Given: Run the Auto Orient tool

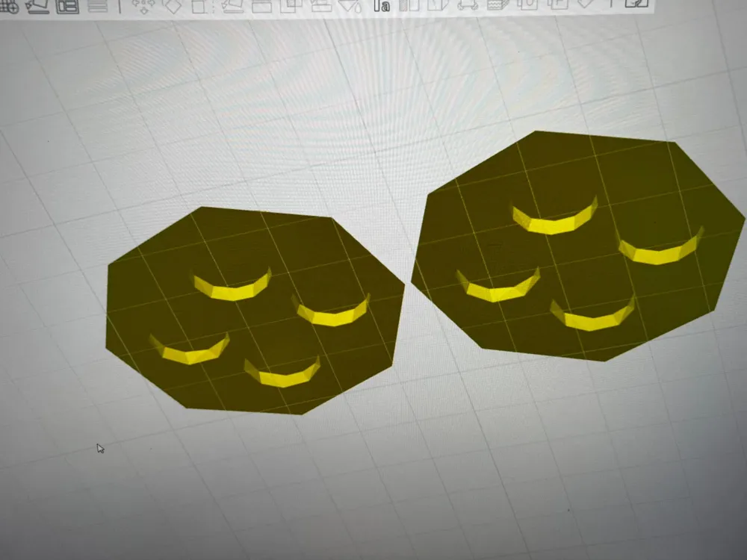Looking at the screenshot, I should pos(37,6).
